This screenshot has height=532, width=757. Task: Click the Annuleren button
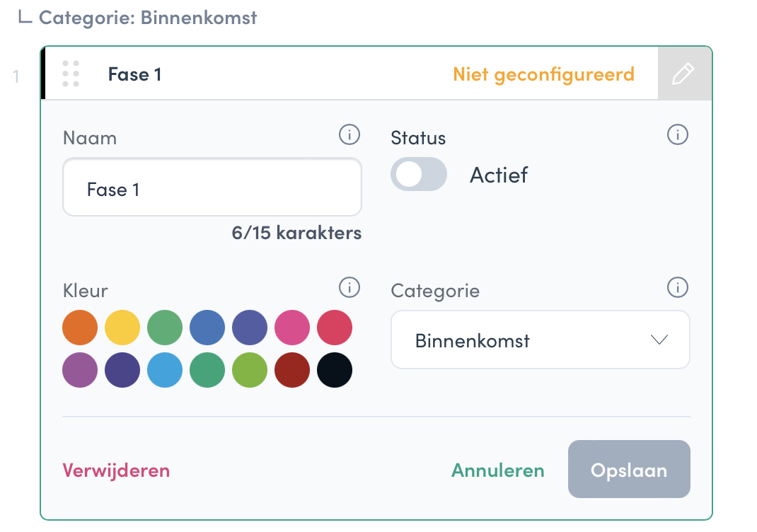pyautogui.click(x=498, y=470)
